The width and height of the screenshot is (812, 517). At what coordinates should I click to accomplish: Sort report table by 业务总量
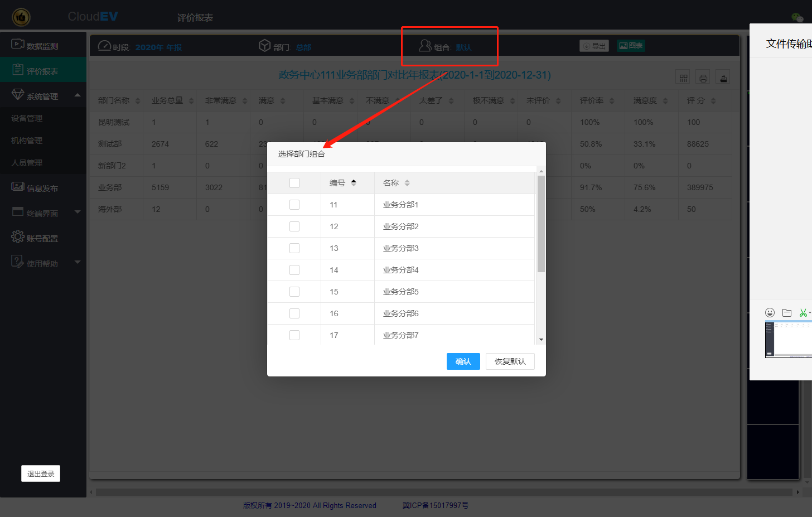tap(191, 101)
